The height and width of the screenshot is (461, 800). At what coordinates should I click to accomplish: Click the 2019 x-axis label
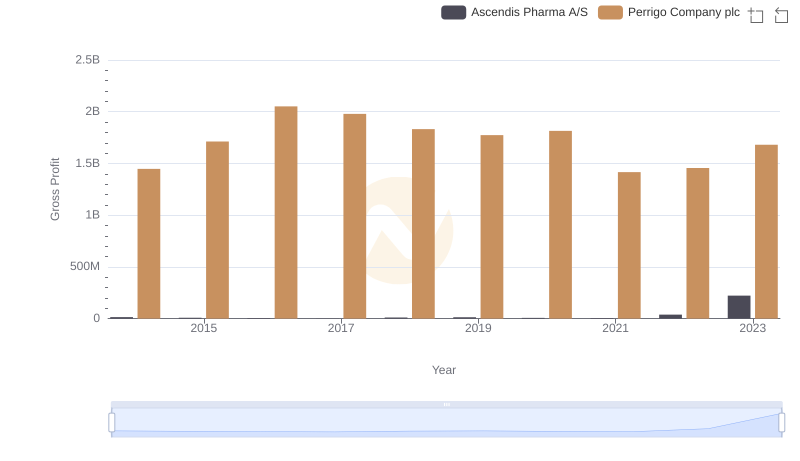(478, 328)
